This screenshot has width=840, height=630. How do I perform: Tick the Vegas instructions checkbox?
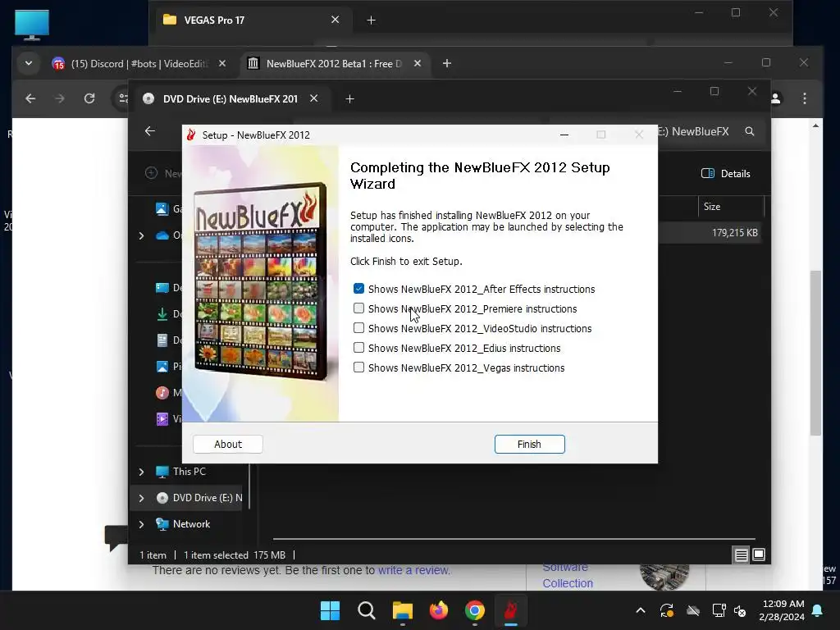click(x=359, y=367)
